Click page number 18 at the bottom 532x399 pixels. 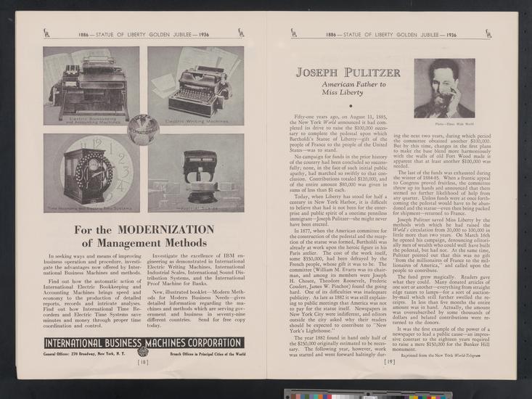click(143, 361)
